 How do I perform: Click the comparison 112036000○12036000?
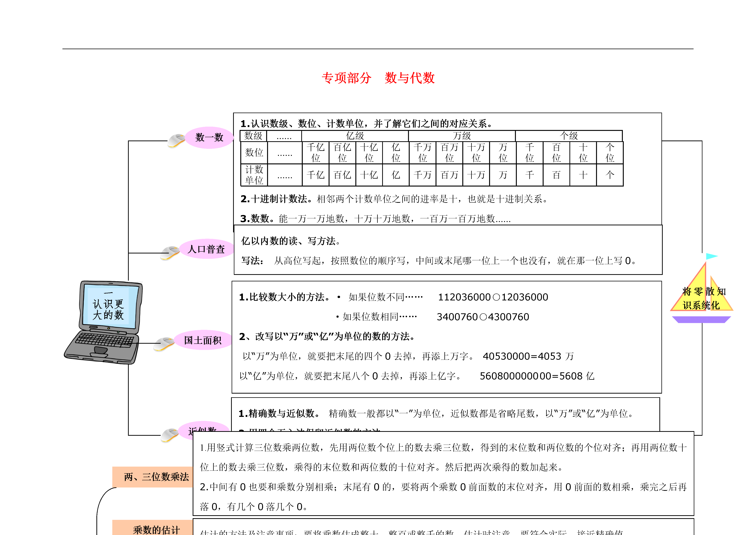tap(493, 297)
